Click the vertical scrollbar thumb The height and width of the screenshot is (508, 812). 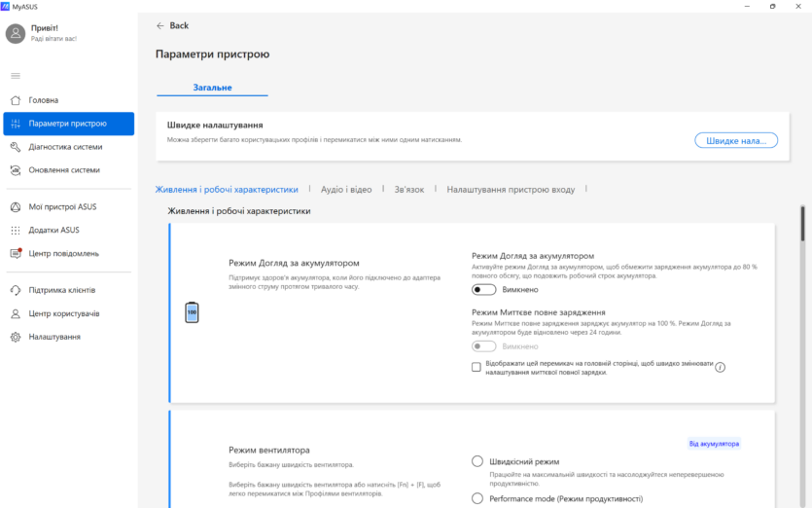[x=802, y=224]
